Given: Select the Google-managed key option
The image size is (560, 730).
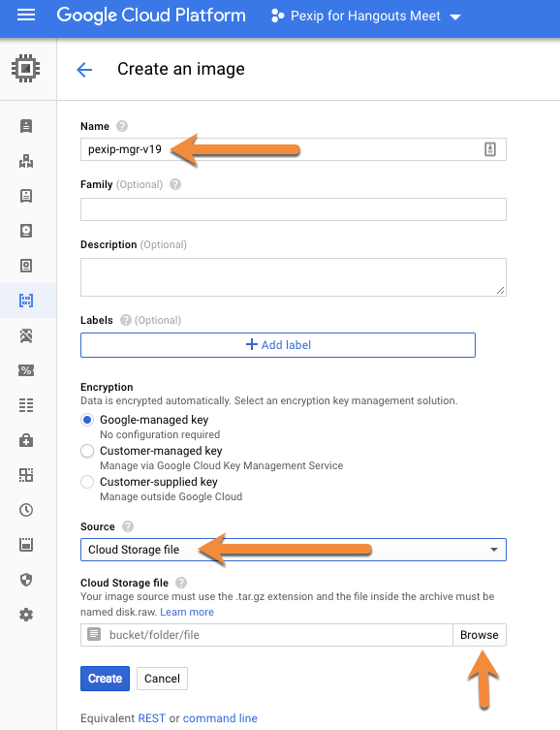Looking at the screenshot, I should point(87,420).
